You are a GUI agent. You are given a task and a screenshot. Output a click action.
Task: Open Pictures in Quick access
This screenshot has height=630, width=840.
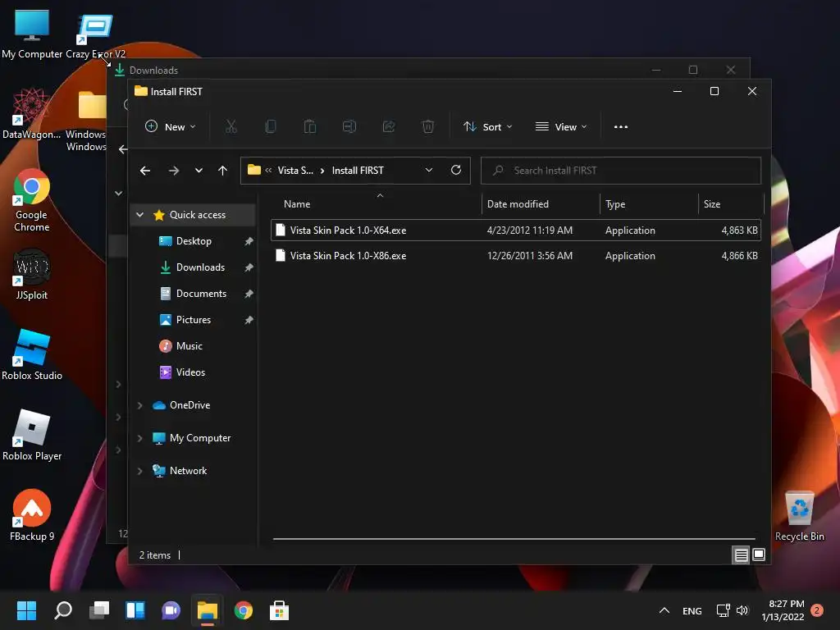(193, 320)
